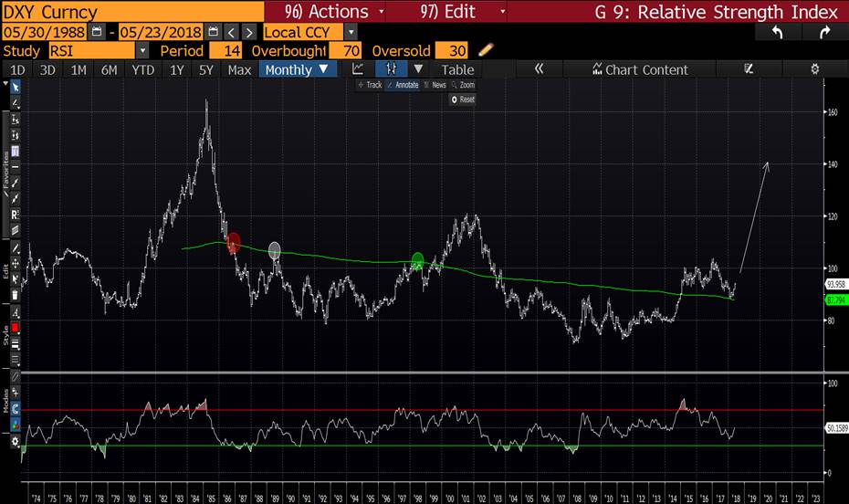This screenshot has width=849, height=504.
Task: Open the line thickness style option
Action: [16, 343]
